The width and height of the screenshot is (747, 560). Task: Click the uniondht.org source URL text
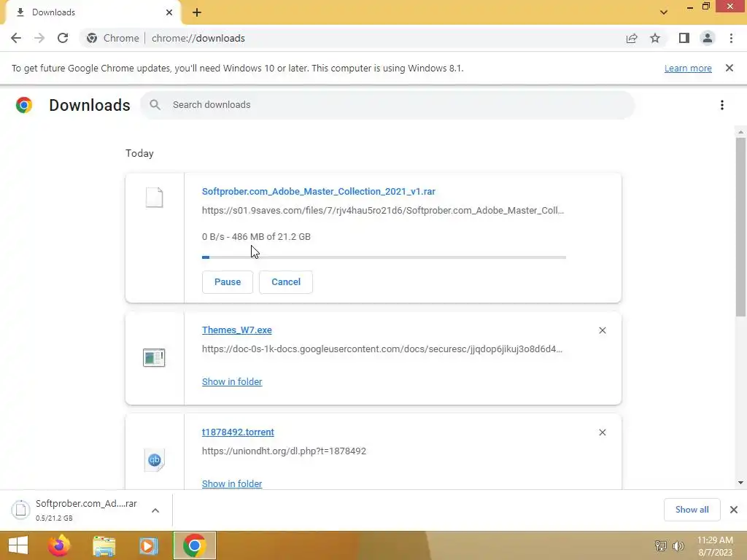(284, 451)
